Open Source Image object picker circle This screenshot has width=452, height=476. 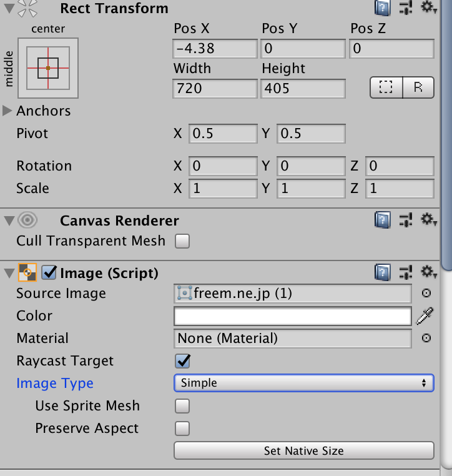(x=426, y=293)
